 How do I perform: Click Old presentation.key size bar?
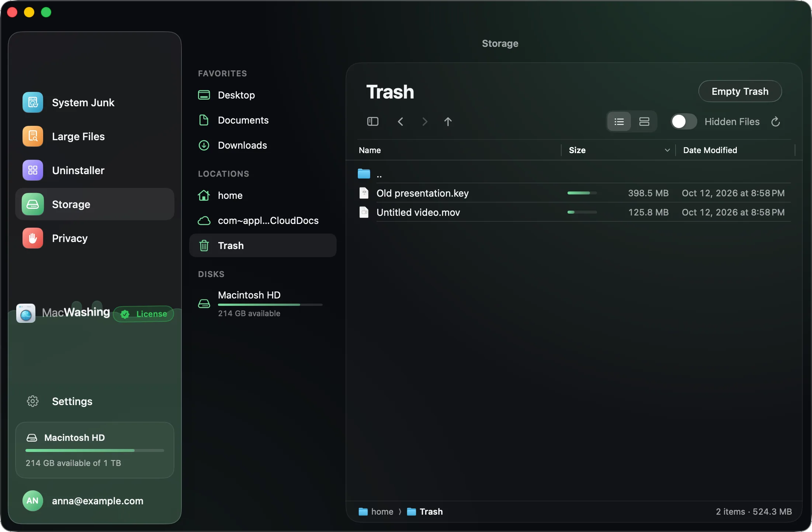click(x=582, y=193)
